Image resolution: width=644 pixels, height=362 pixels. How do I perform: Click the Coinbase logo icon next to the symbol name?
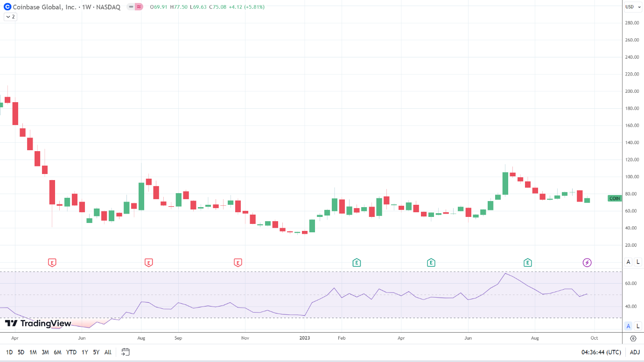point(7,7)
